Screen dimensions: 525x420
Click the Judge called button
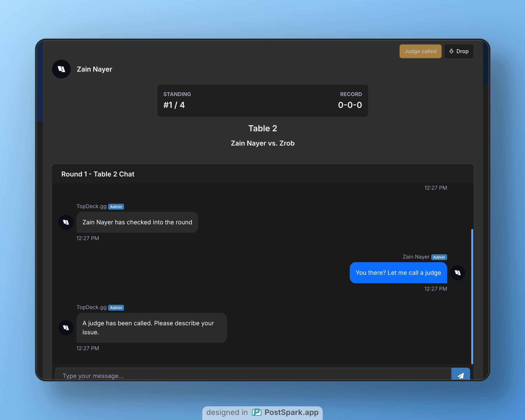point(420,51)
